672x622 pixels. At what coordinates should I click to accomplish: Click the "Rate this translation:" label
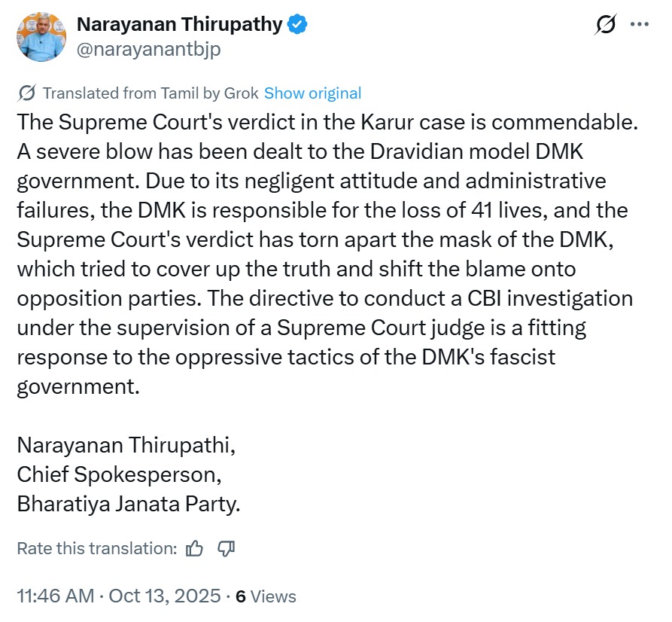tap(97, 548)
